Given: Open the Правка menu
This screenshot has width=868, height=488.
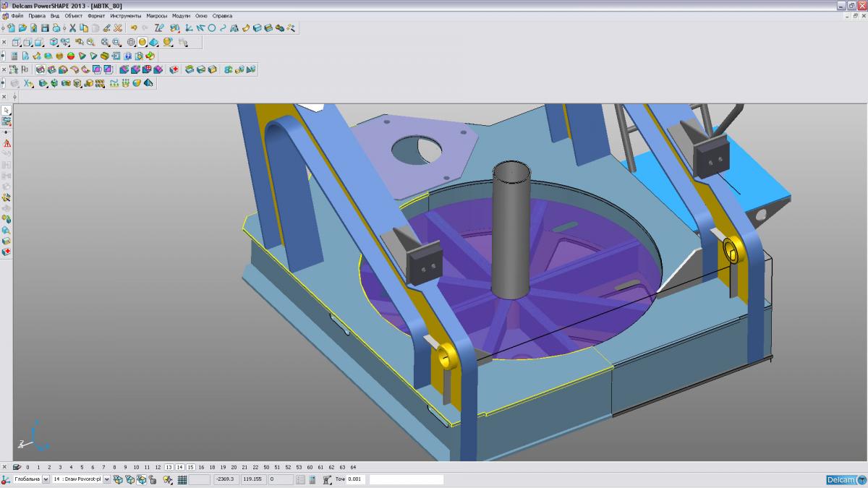Looking at the screenshot, I should click(x=37, y=15).
